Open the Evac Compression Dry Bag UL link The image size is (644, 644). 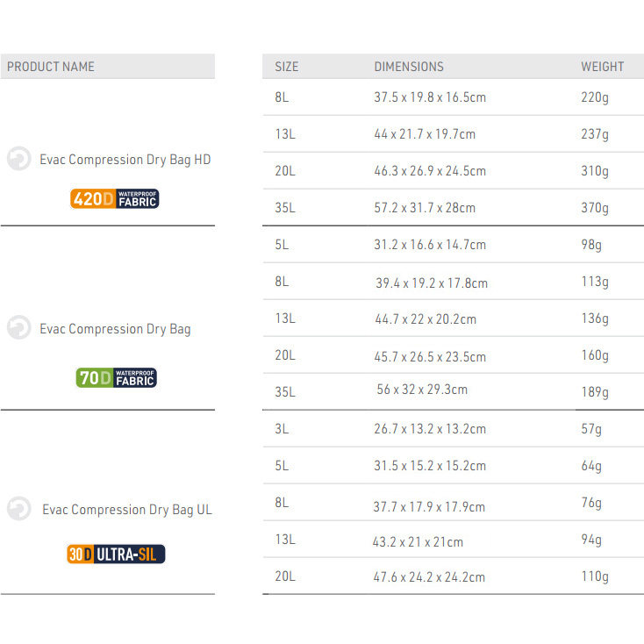(127, 510)
